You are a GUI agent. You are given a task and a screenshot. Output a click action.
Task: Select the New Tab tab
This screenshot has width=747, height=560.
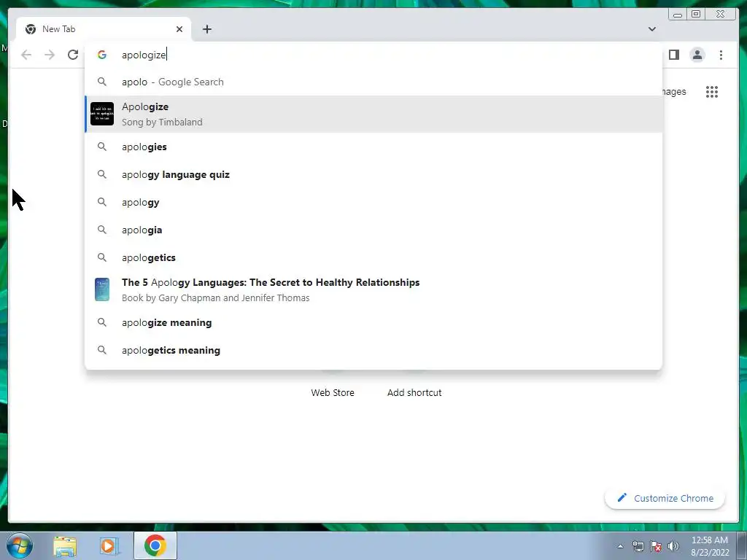pos(104,29)
